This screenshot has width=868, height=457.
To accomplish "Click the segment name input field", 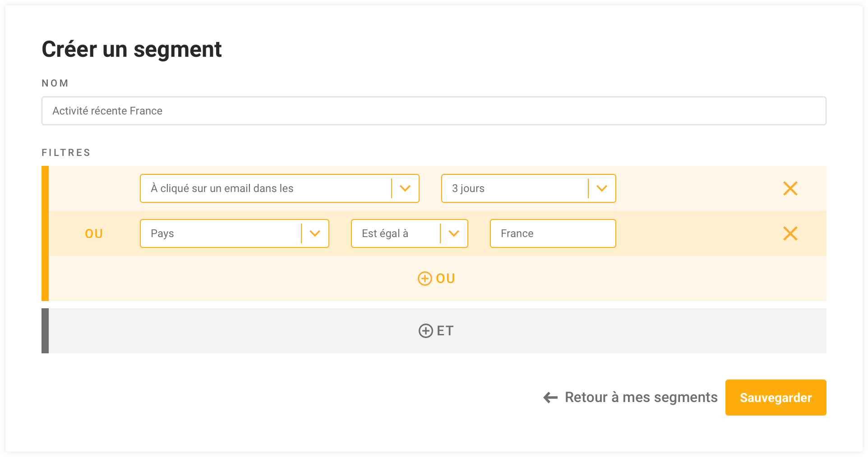I will (434, 111).
